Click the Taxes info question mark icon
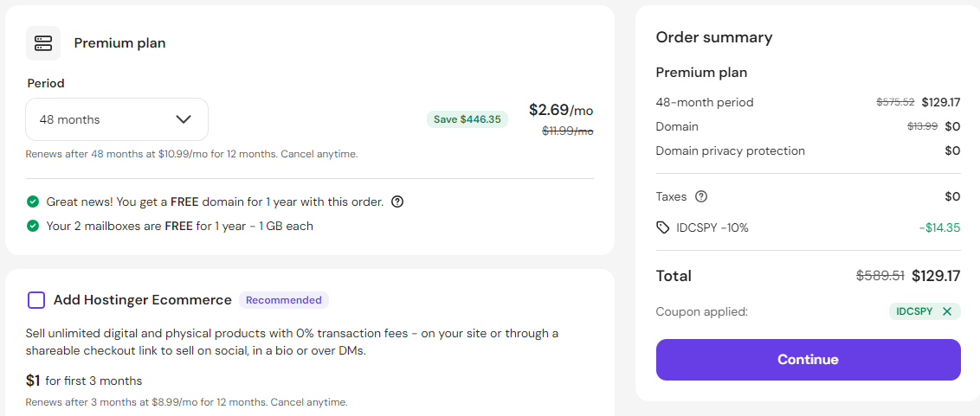Screen dimensions: 980x416 (701, 197)
